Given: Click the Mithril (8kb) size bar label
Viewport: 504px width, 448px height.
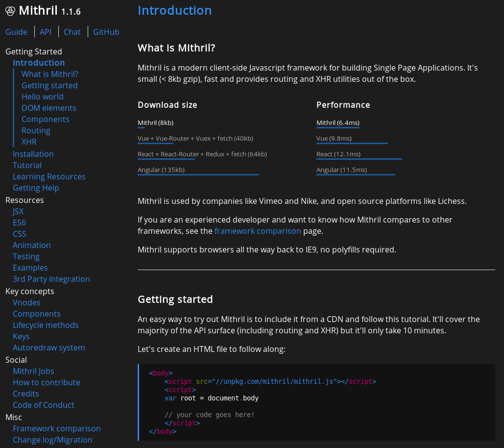Looking at the screenshot, I should pyautogui.click(x=156, y=123).
